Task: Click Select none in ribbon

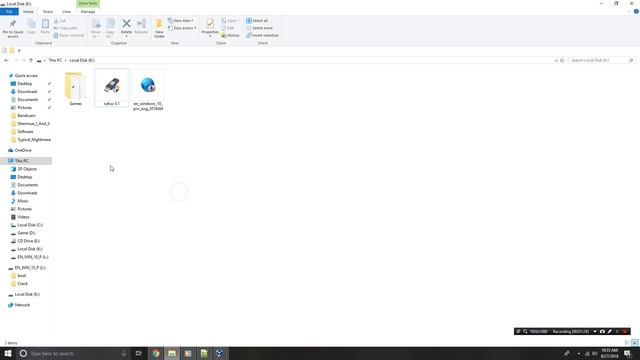Action: point(260,28)
